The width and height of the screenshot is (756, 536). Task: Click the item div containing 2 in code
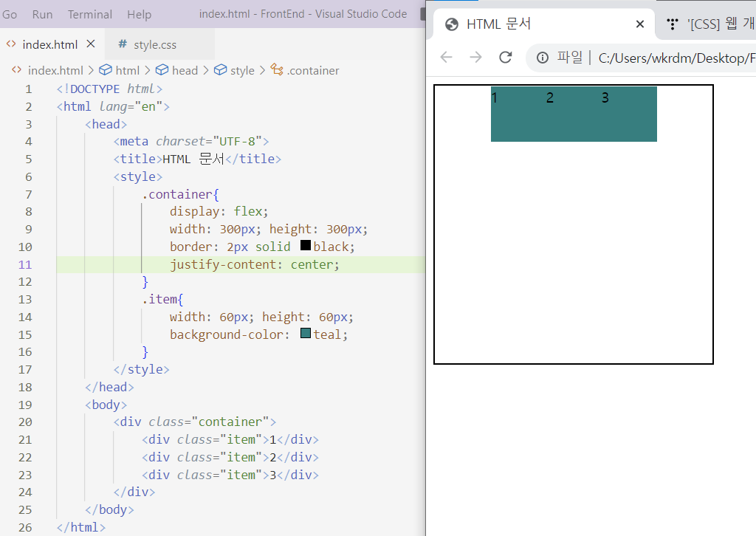point(230,458)
